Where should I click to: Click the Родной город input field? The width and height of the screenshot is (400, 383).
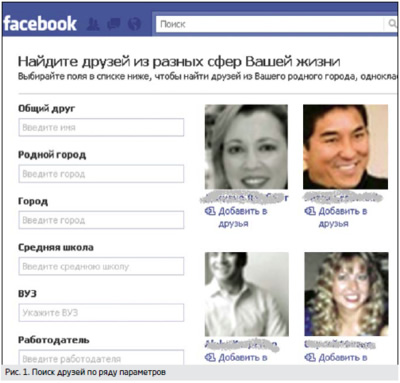pyautogui.click(x=101, y=174)
